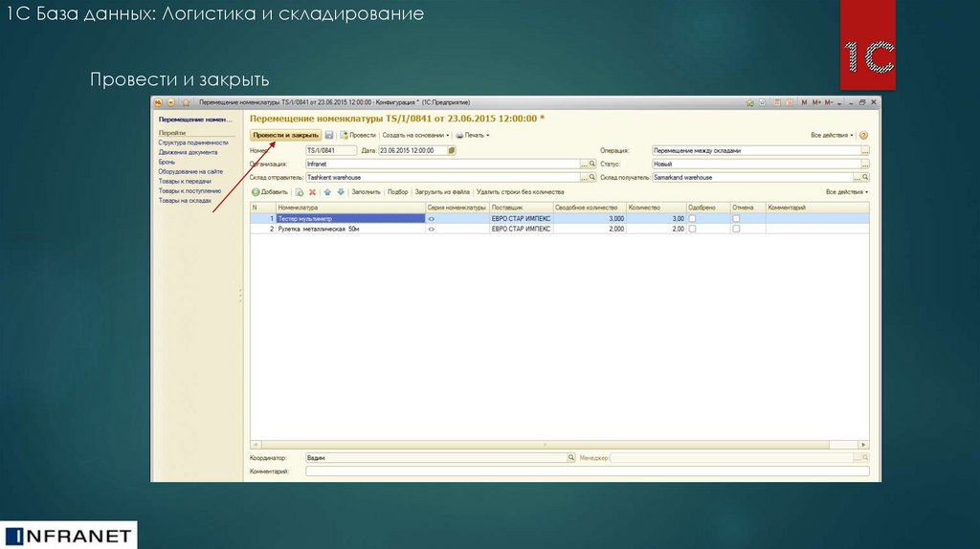Click the M- memory button in title bar

(x=829, y=102)
